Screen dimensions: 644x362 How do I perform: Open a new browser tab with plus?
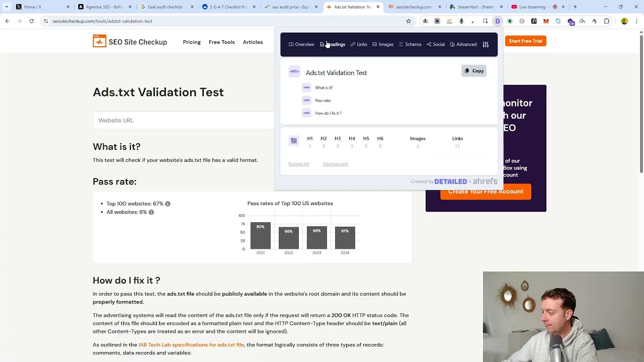[575, 7]
